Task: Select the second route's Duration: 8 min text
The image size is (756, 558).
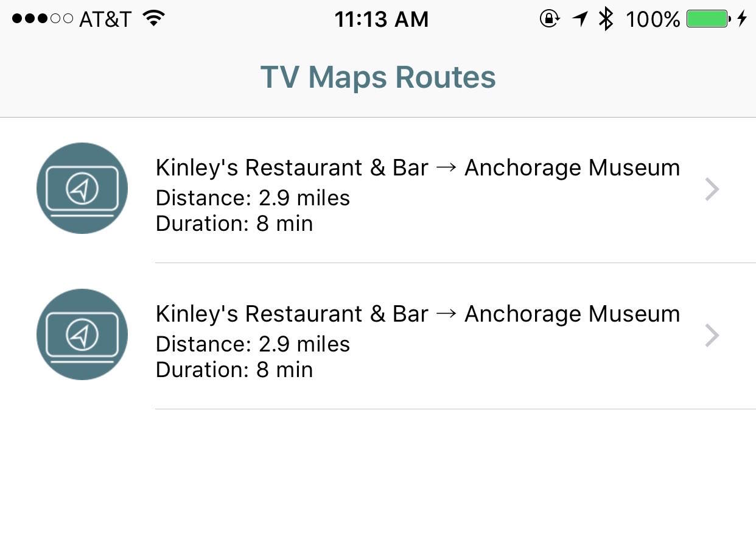Action: click(x=234, y=370)
